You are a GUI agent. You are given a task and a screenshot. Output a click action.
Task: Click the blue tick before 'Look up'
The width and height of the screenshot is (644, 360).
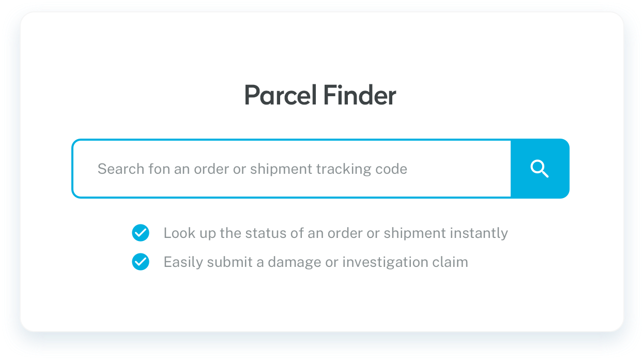141,233
